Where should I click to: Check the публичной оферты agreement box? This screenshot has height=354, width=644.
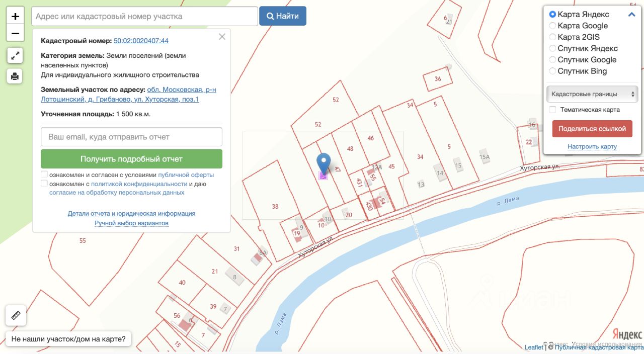click(x=44, y=174)
